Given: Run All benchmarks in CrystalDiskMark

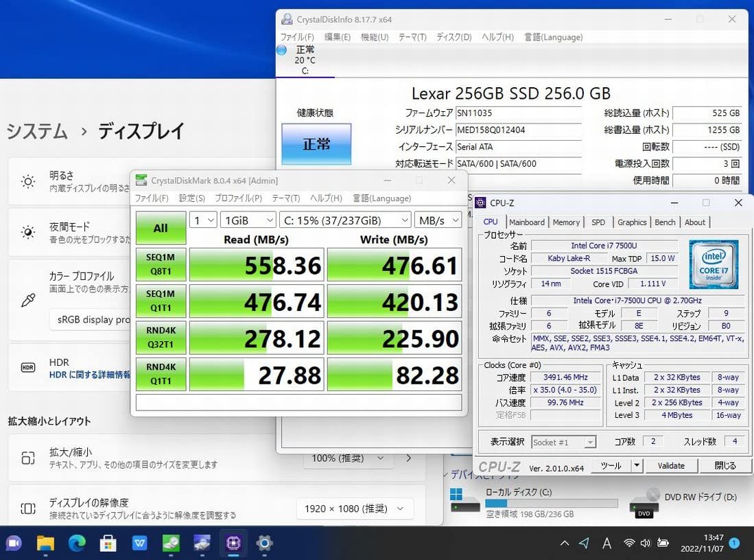Looking at the screenshot, I should (161, 228).
